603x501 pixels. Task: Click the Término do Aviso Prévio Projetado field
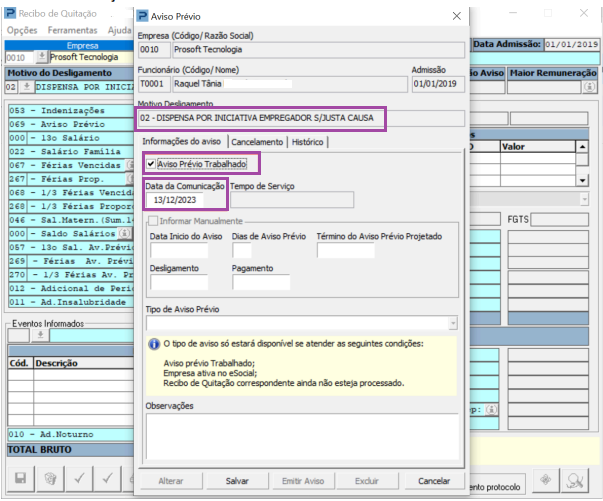(345, 250)
